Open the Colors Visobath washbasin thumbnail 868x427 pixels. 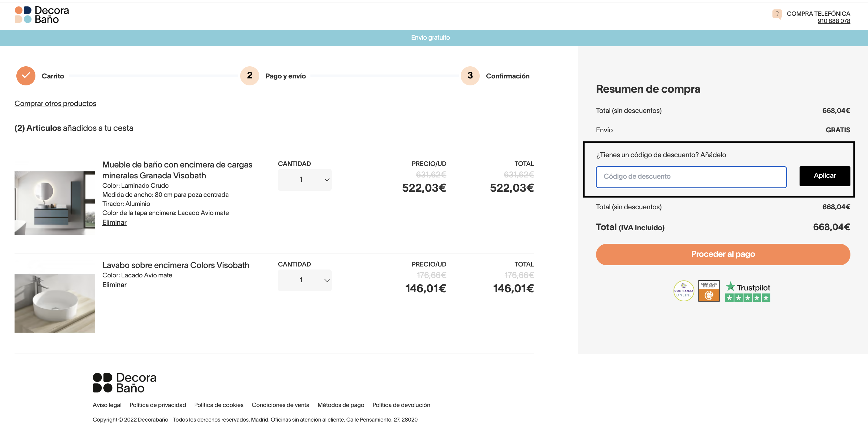(x=55, y=303)
